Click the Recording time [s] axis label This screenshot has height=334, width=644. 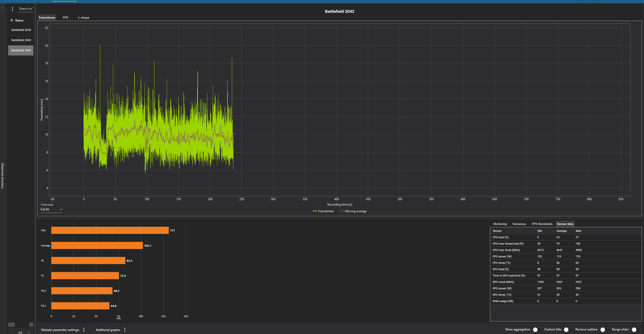point(340,205)
